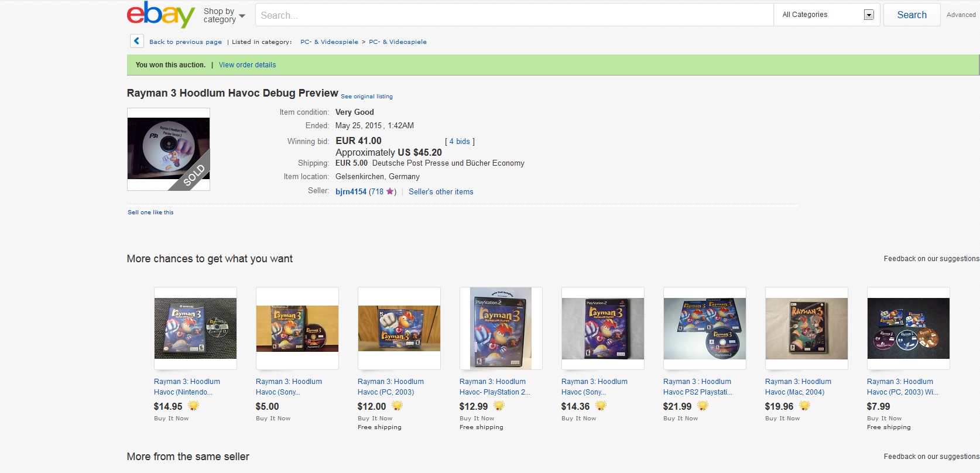Click top rated badge beside $12.99
The width and height of the screenshot is (980, 473).
[499, 406]
